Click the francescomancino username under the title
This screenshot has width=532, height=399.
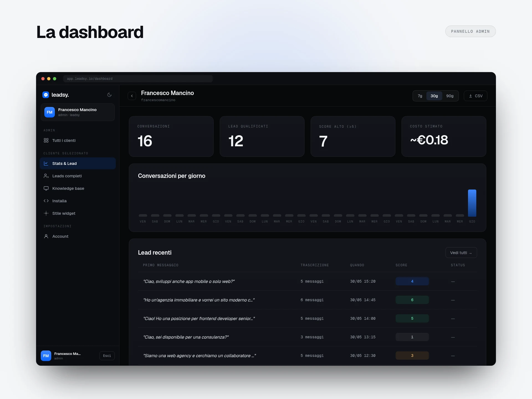point(158,100)
